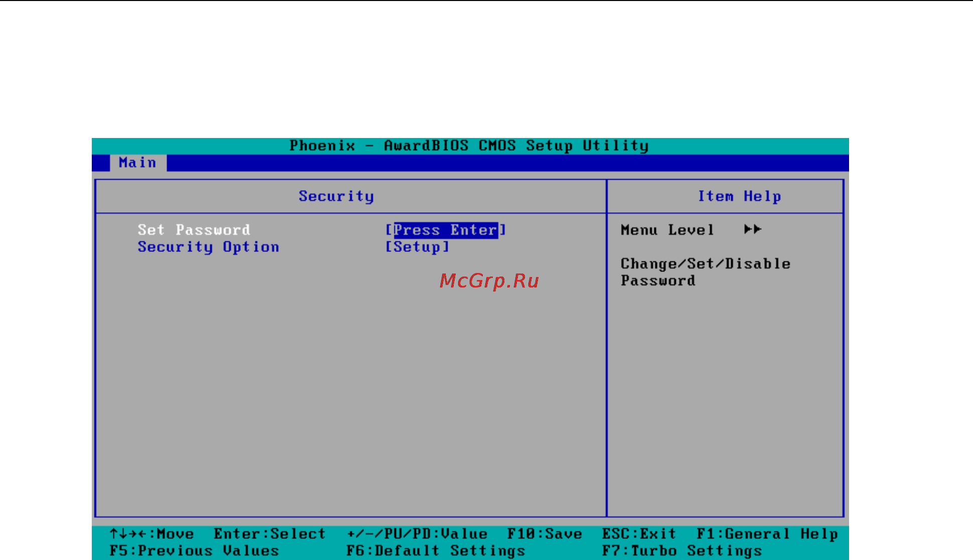Click the highlighted Press Enter field
The height and width of the screenshot is (560, 973).
[446, 230]
